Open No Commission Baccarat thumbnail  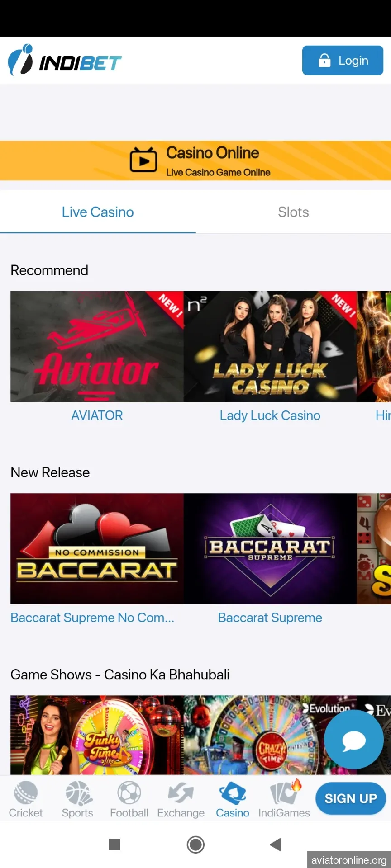[x=97, y=548]
